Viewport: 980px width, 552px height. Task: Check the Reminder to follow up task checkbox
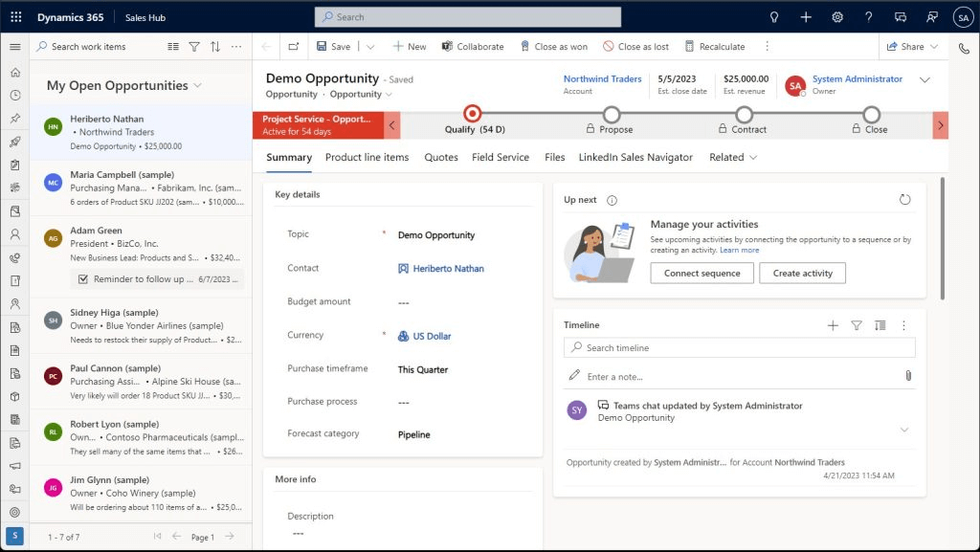[83, 279]
